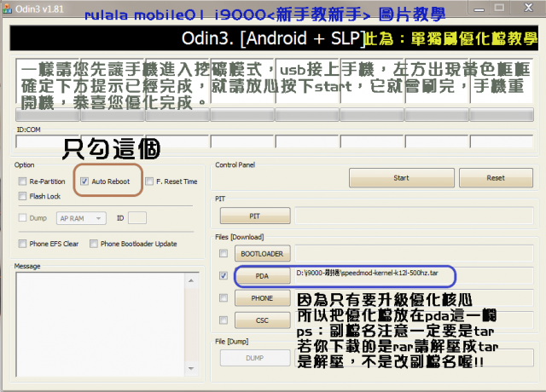Enable the Re-Partition checkbox
The image size is (546, 392).
point(22,182)
